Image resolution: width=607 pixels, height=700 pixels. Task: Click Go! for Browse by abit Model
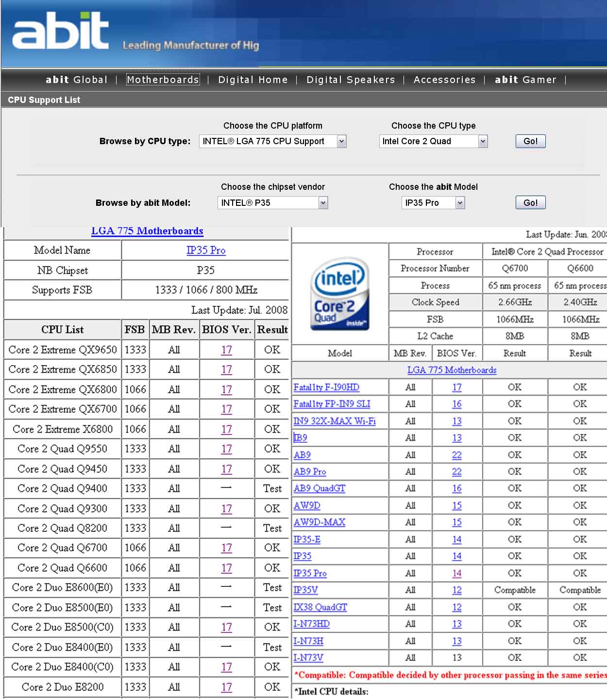[x=530, y=203]
